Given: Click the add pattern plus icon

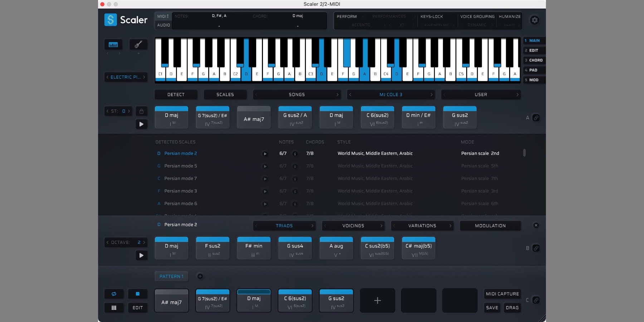Looking at the screenshot, I should point(200,276).
